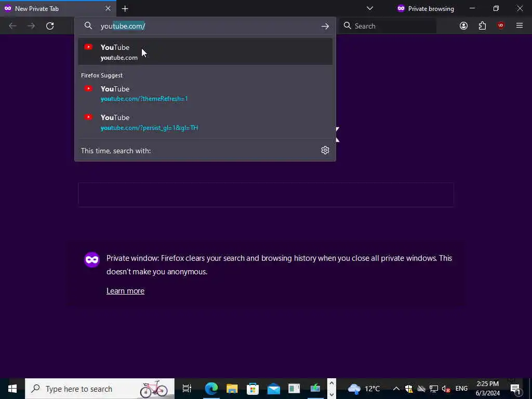The image size is (532, 399).
Task: Select the New Private Tab tab
Action: 58,8
